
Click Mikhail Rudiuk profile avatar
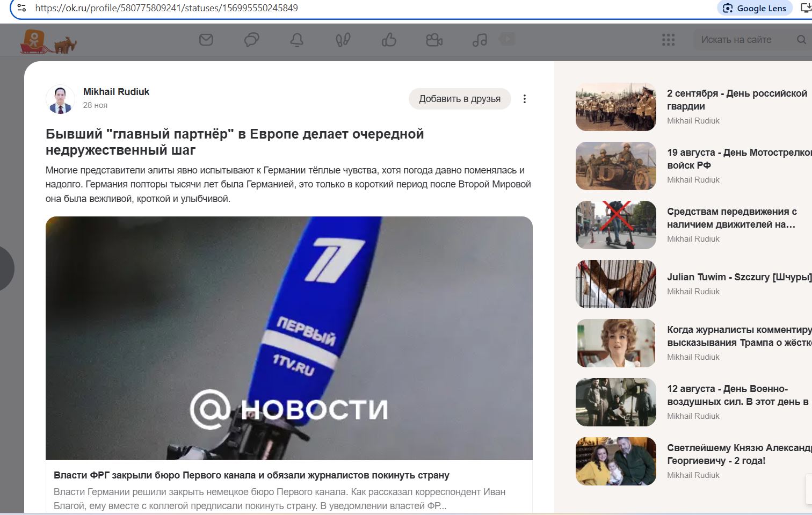60,99
